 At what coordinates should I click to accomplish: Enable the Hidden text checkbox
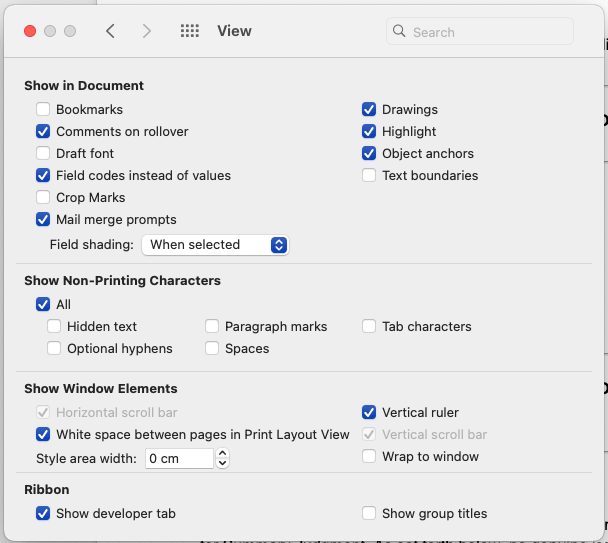click(x=54, y=327)
